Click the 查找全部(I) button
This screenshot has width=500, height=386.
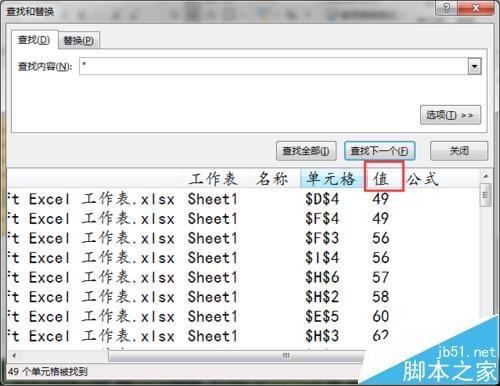coord(306,151)
